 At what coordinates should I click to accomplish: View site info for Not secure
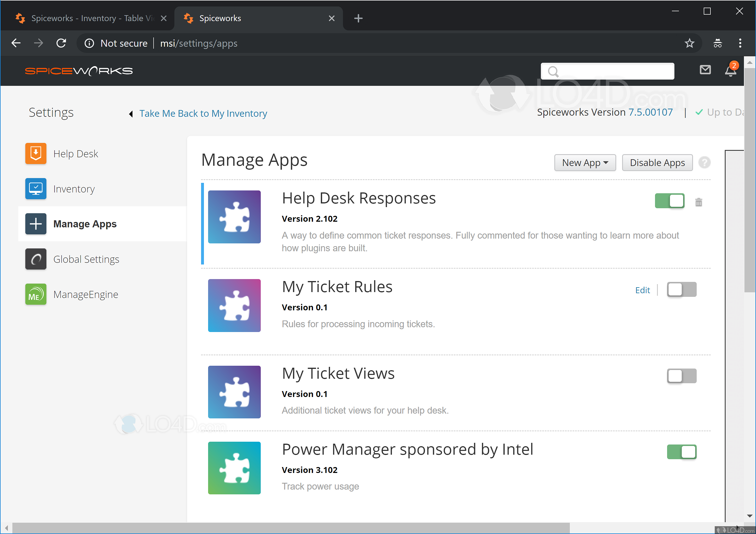tap(116, 43)
